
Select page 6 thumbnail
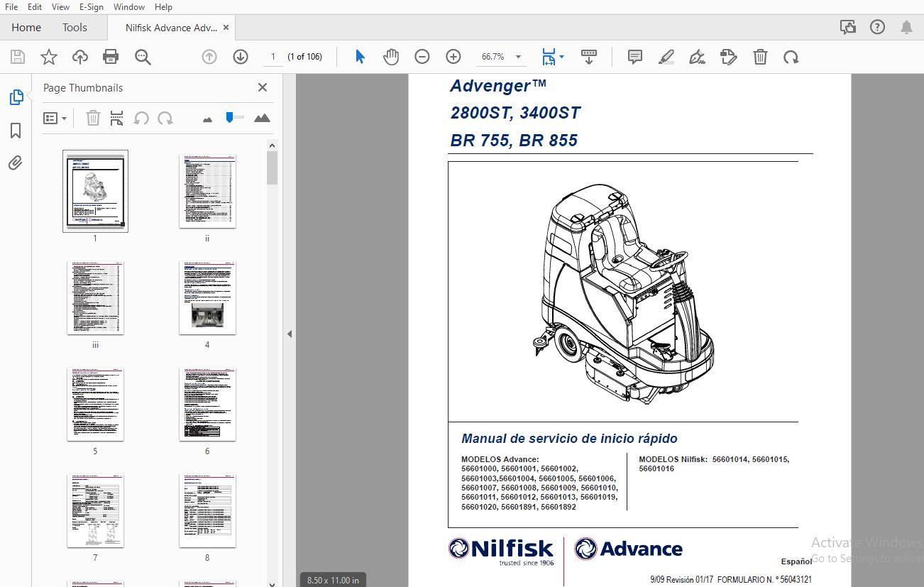[207, 404]
